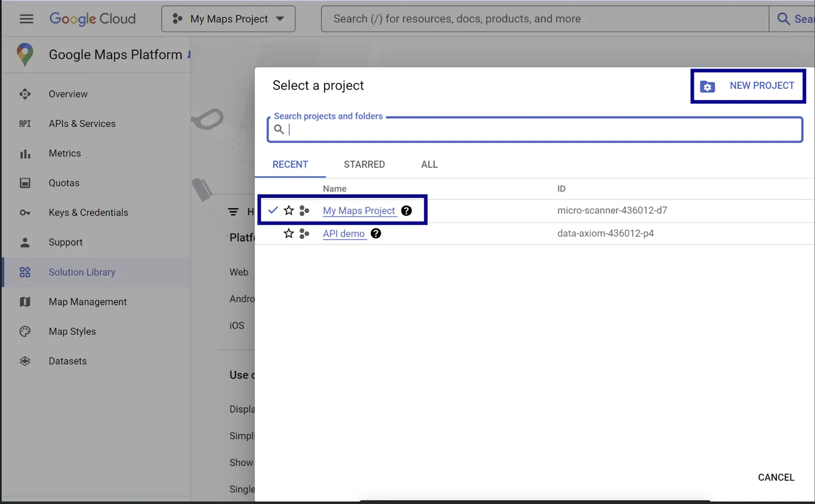Click the NEW PROJECT button

tap(748, 86)
